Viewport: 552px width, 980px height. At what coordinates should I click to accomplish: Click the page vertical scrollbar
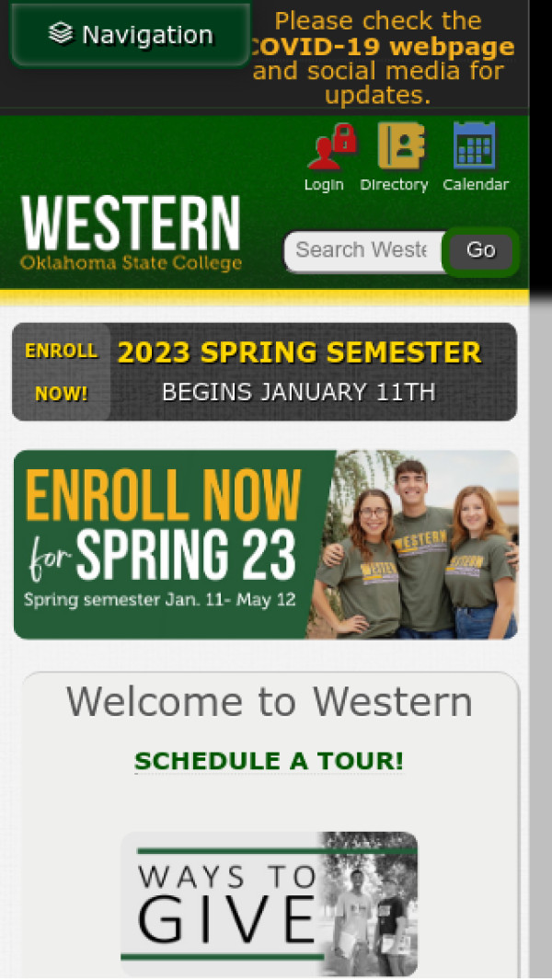point(541,638)
